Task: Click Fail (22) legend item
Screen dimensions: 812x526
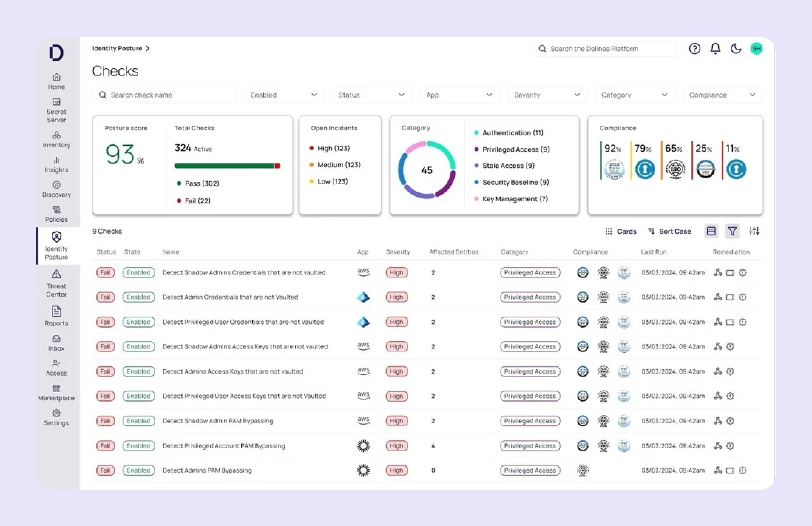Action: [x=194, y=201]
